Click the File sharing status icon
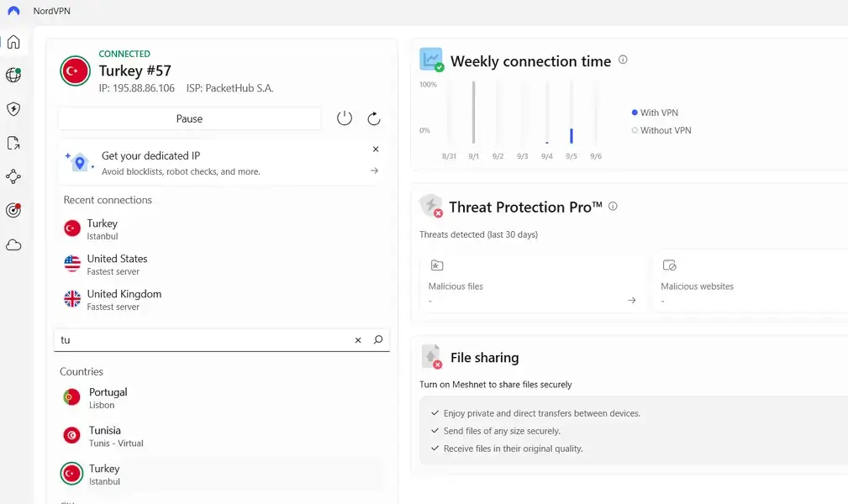This screenshot has height=504, width=848. tap(432, 356)
